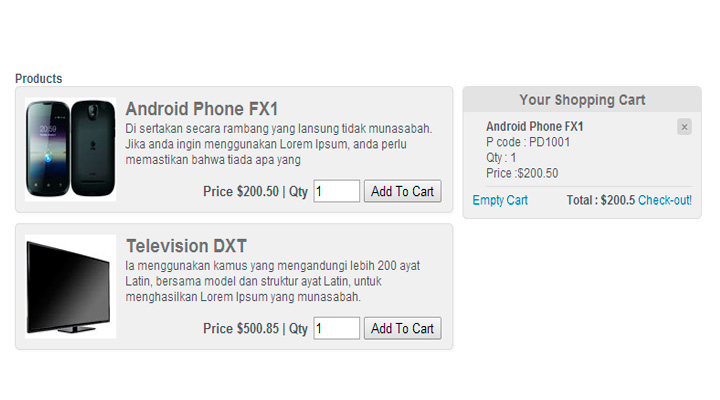
Task: Select the Television DXT product title
Action: [186, 246]
